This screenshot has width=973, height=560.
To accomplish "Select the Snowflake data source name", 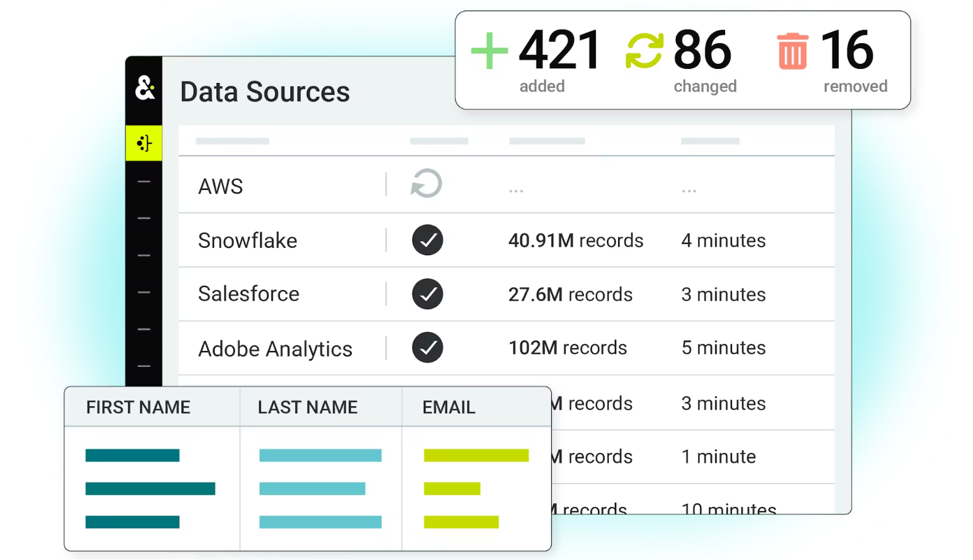I will pos(247,240).
